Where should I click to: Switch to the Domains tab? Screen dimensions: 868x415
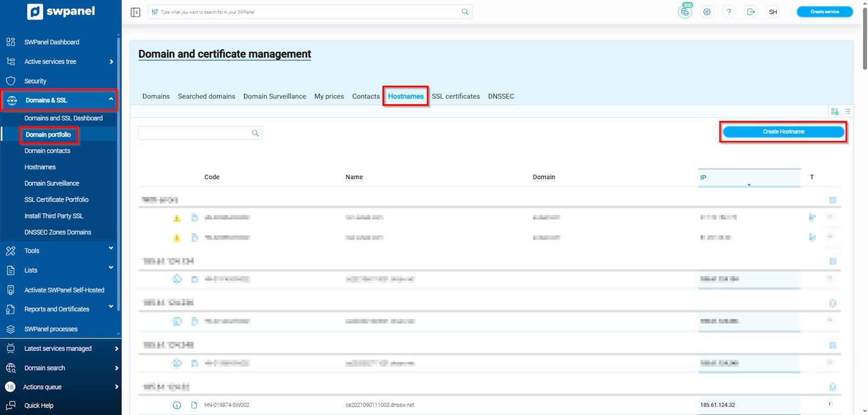pyautogui.click(x=156, y=96)
